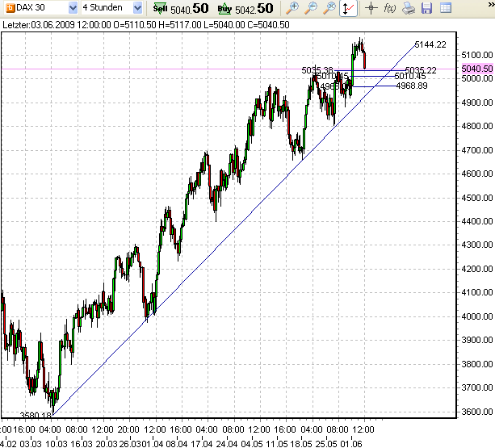
Task: Click the 5035.38 level label on left
Action: pos(317,70)
